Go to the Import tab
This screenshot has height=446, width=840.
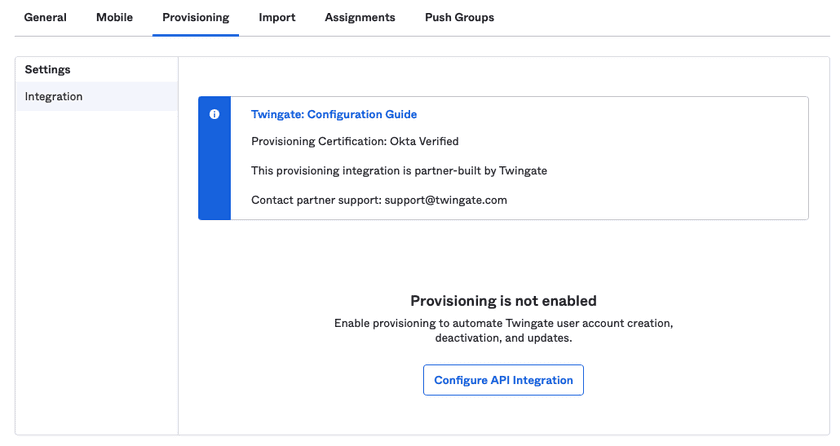pyautogui.click(x=277, y=17)
